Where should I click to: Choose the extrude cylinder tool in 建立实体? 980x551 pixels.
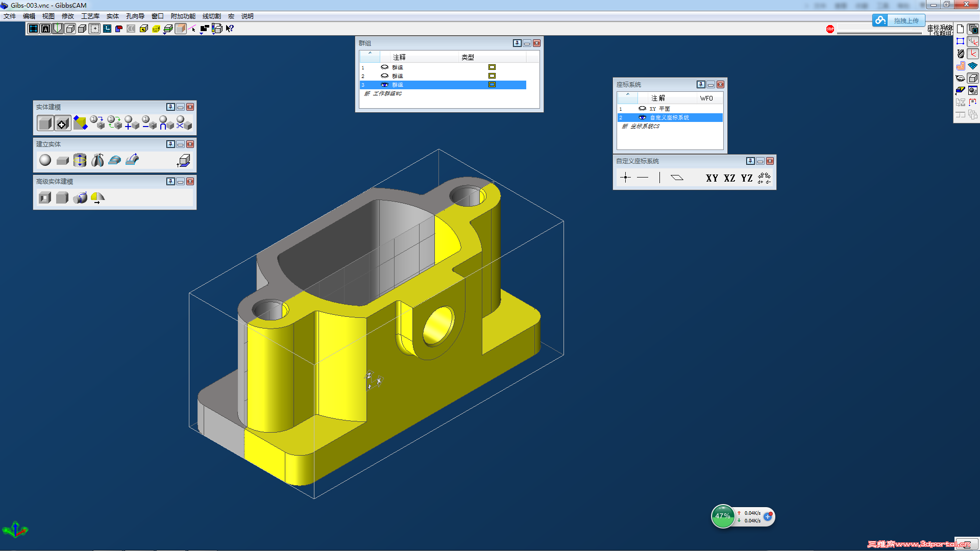pos(80,160)
